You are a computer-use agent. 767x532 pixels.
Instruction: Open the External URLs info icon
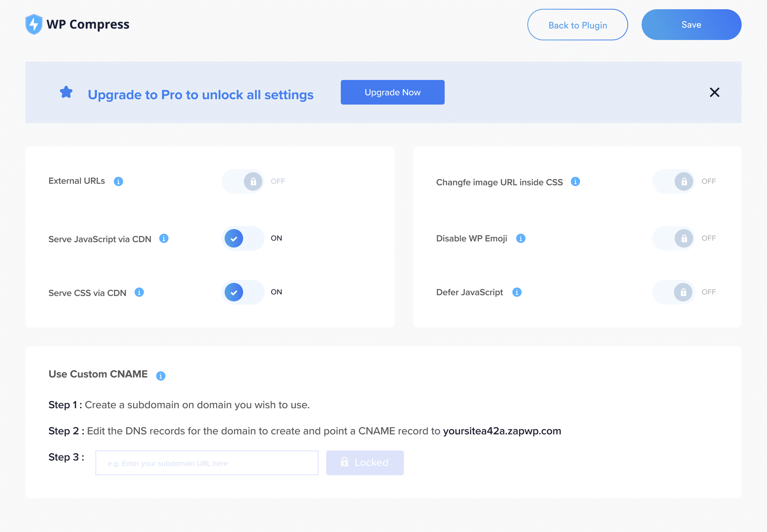[118, 181]
